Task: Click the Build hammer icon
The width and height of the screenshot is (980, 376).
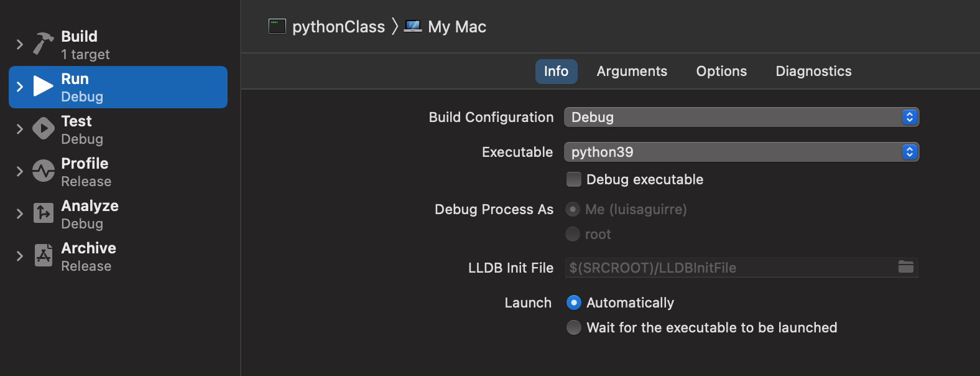Action: point(43,44)
